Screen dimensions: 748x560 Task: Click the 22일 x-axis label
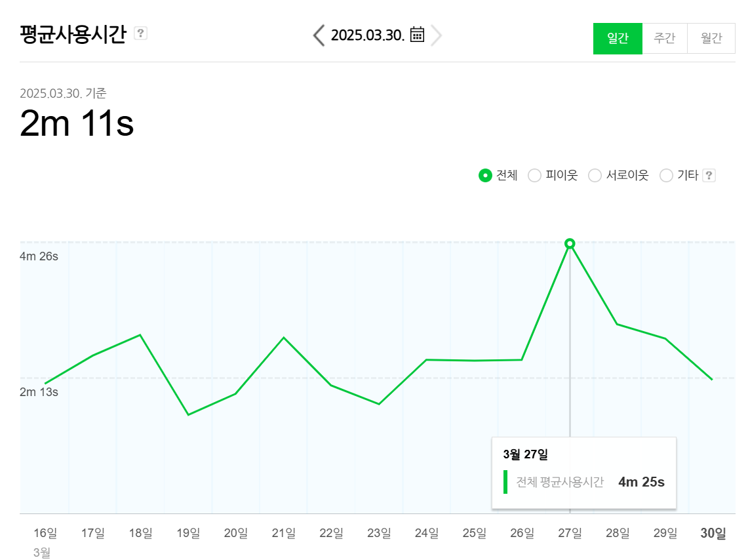[332, 533]
